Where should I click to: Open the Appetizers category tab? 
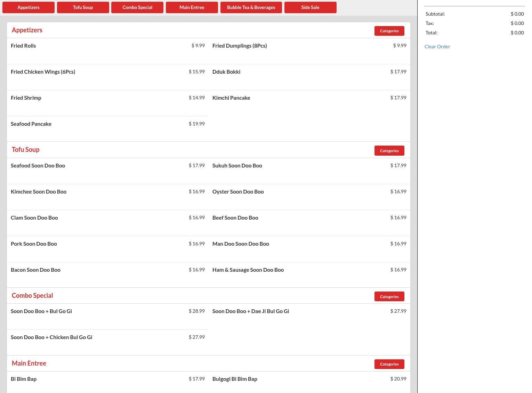(x=29, y=7)
